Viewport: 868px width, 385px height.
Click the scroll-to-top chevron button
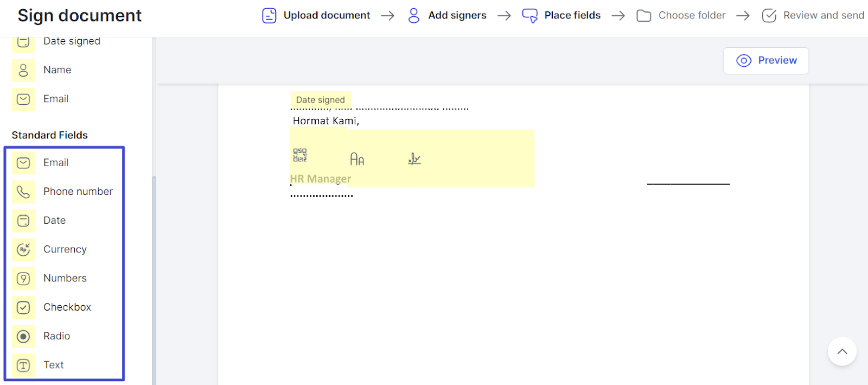842,351
